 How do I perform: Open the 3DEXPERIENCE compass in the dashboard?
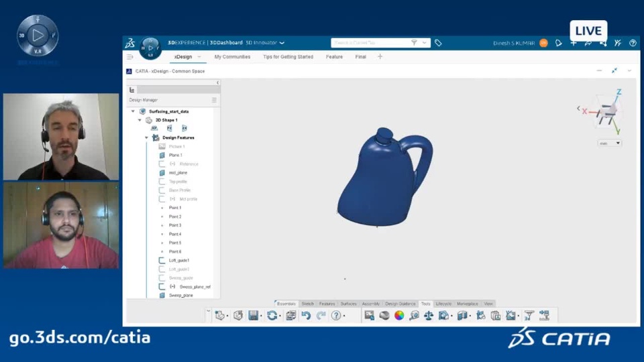point(150,48)
